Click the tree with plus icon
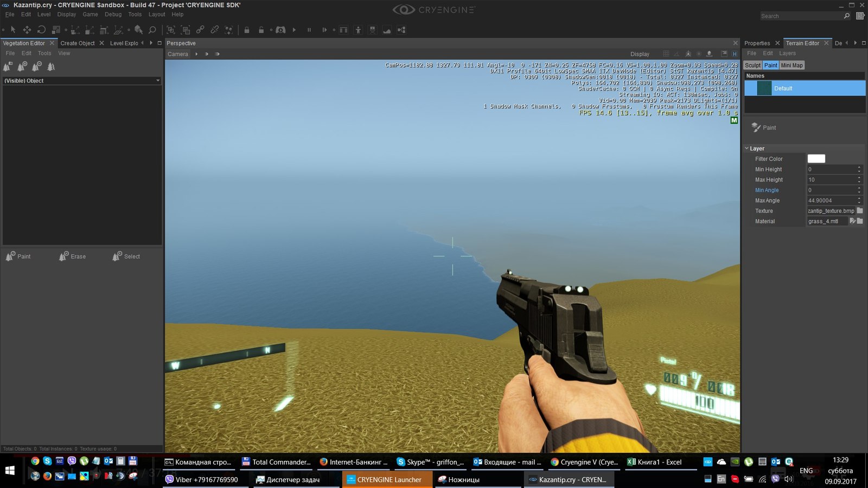This screenshot has width=868, height=488. (x=22, y=67)
